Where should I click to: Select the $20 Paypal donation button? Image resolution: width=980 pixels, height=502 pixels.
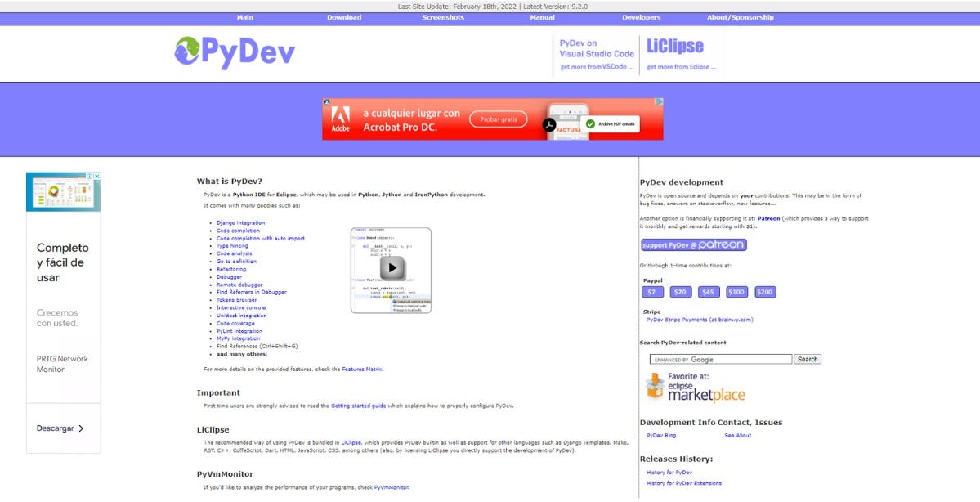[x=680, y=292]
